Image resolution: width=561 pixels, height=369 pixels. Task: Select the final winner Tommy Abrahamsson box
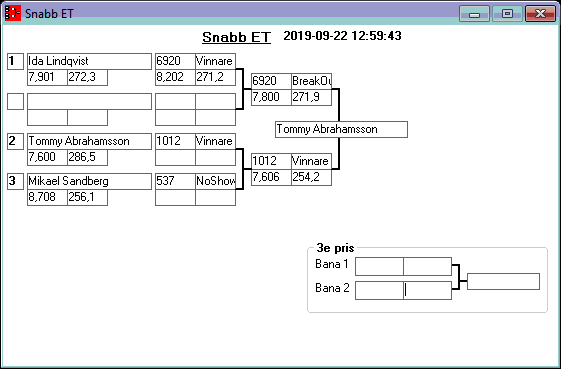[x=341, y=130]
